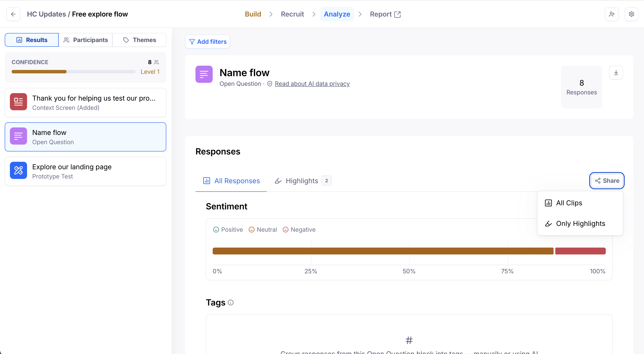Click the 8 Responses count card
The image size is (644, 354).
point(581,87)
